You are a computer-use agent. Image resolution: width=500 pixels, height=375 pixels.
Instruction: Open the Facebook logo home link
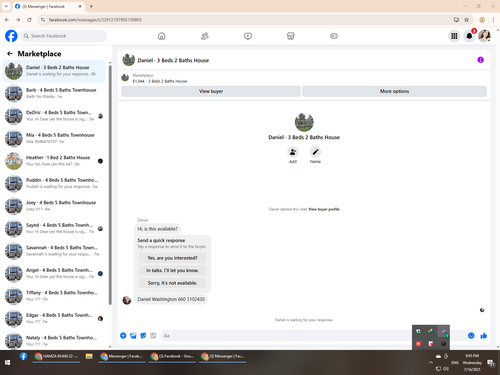(x=11, y=36)
